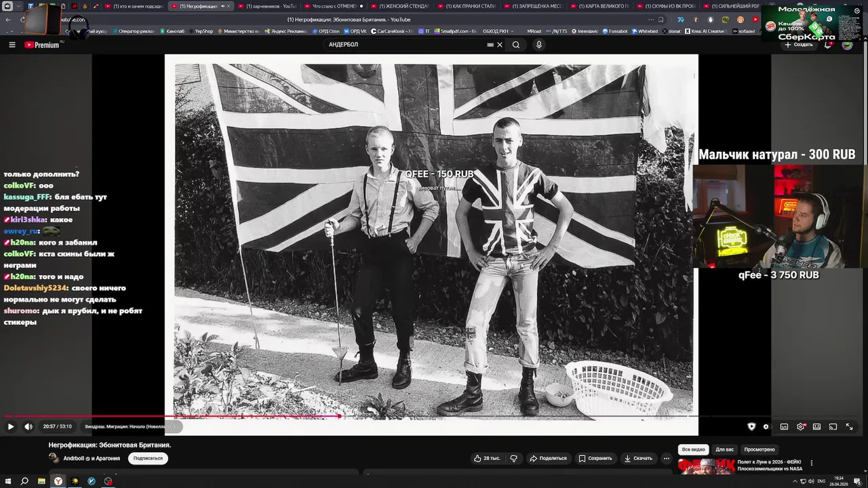
Task: Dislike the video
Action: pyautogui.click(x=513, y=458)
